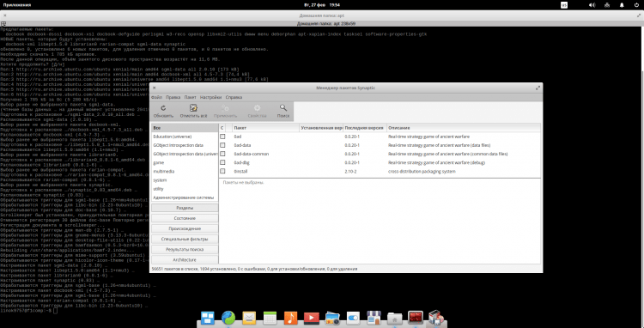Click the Применить toolbar icon
Viewport: 644px width, 328px height.
[x=226, y=112]
